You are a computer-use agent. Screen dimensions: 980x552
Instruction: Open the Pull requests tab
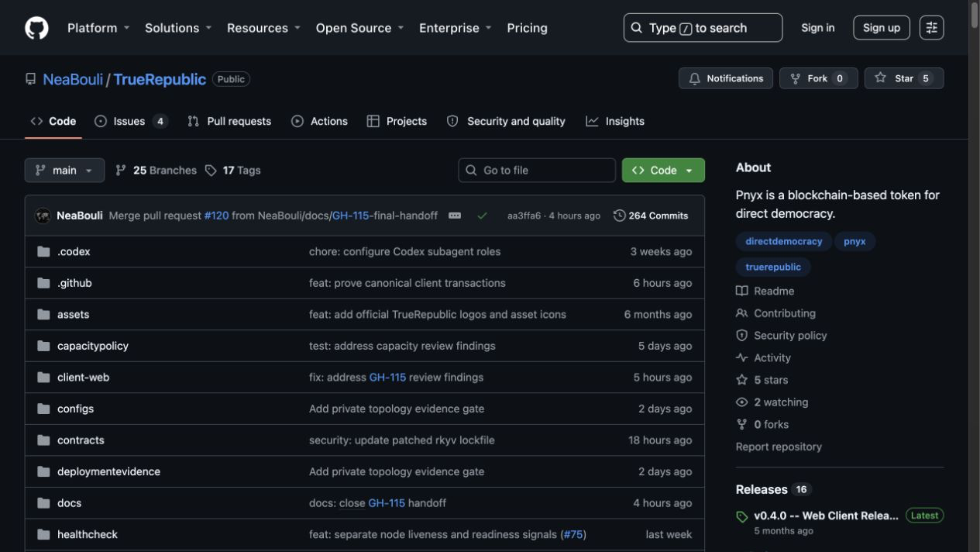click(x=229, y=121)
